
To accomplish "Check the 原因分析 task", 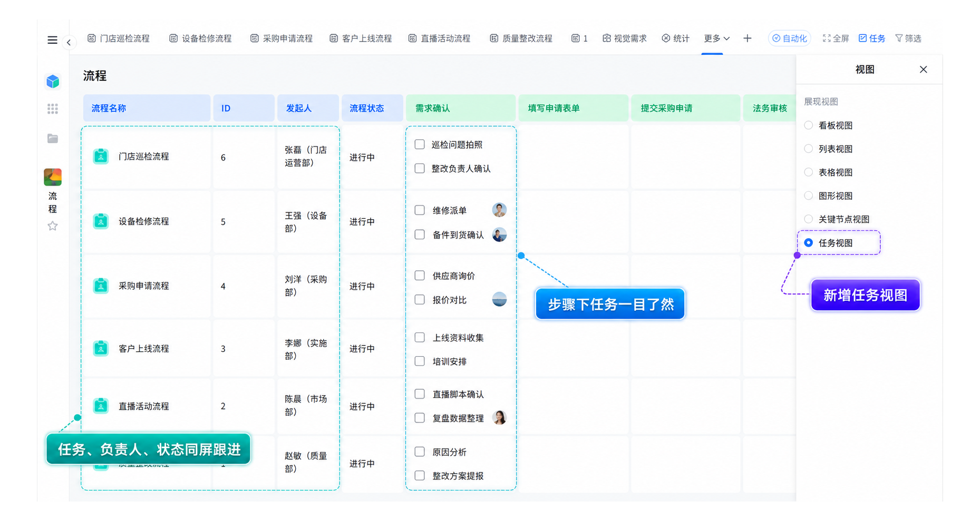I will click(x=420, y=451).
